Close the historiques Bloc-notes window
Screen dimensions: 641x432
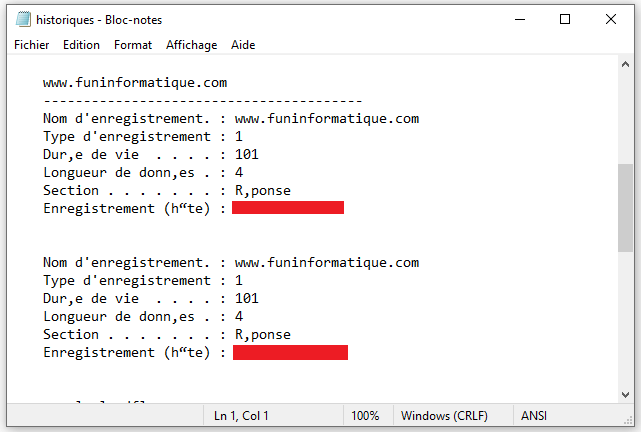[611, 19]
